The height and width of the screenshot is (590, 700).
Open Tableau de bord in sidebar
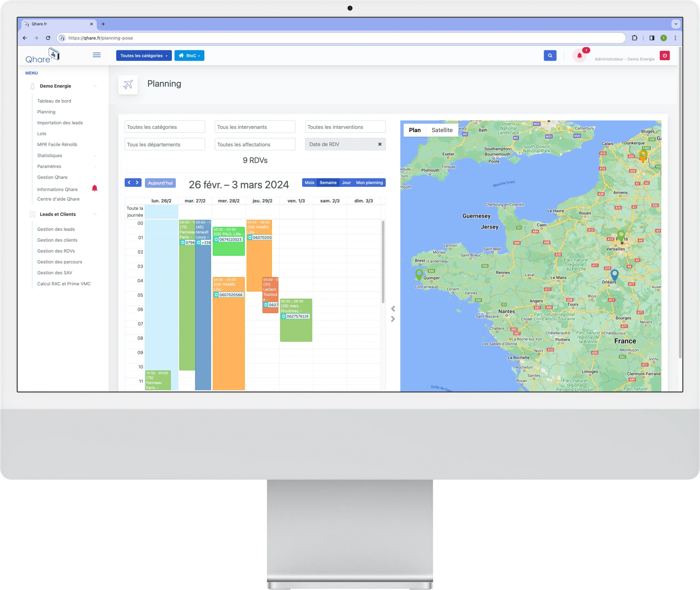(x=54, y=101)
